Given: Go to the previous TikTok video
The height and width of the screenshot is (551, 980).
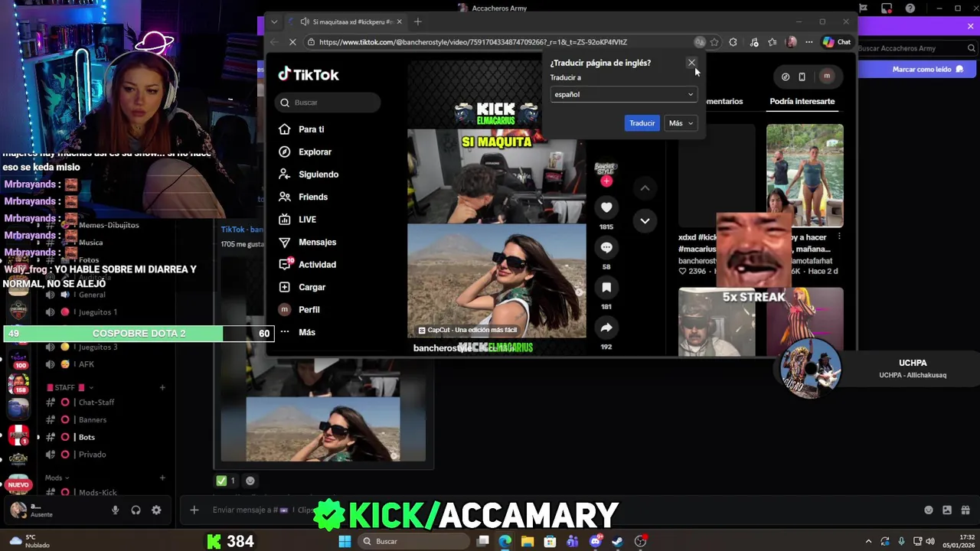Looking at the screenshot, I should tap(645, 188).
